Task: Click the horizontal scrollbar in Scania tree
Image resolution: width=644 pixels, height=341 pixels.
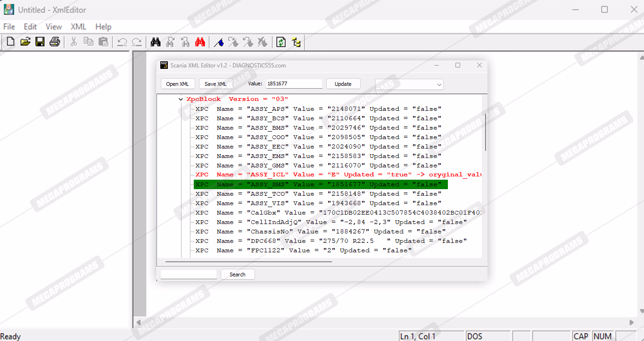Action: point(248,261)
